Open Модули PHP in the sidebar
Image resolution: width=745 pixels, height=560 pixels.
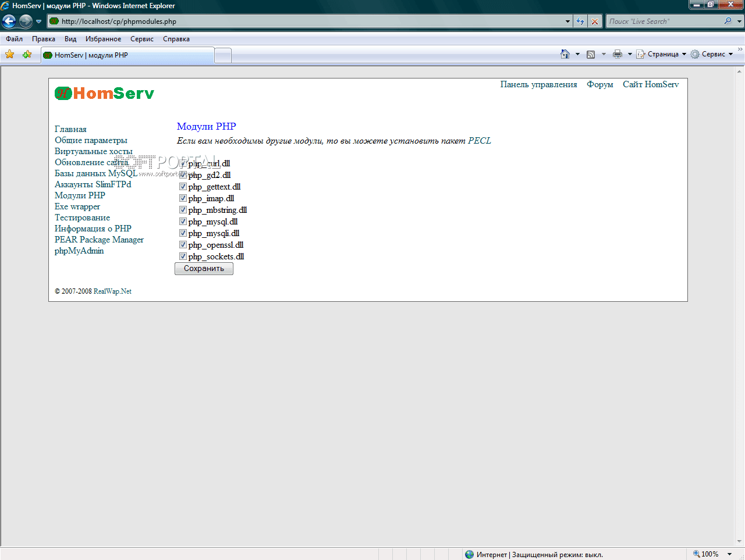click(x=80, y=195)
